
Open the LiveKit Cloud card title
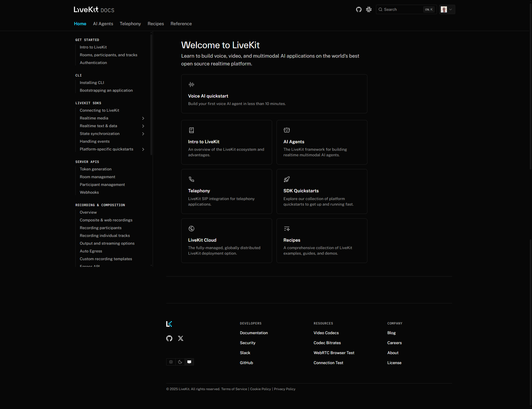click(202, 240)
